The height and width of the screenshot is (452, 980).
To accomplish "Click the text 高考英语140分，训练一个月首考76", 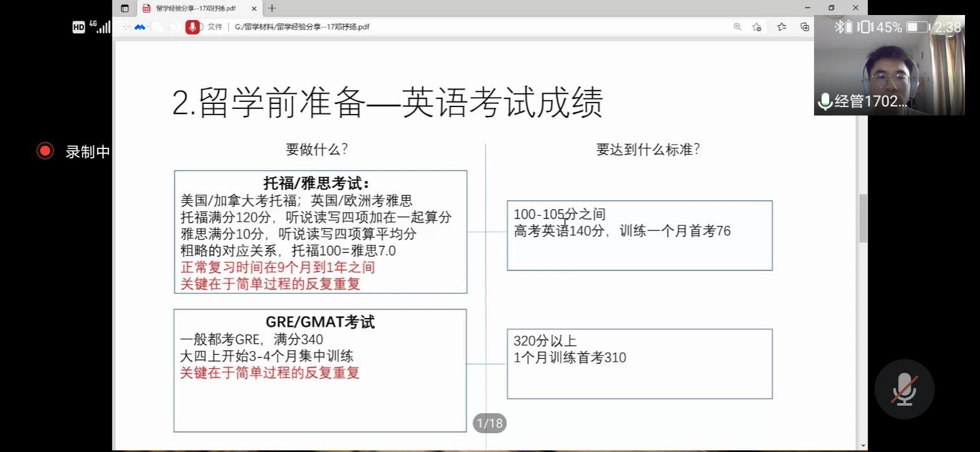I will click(622, 231).
